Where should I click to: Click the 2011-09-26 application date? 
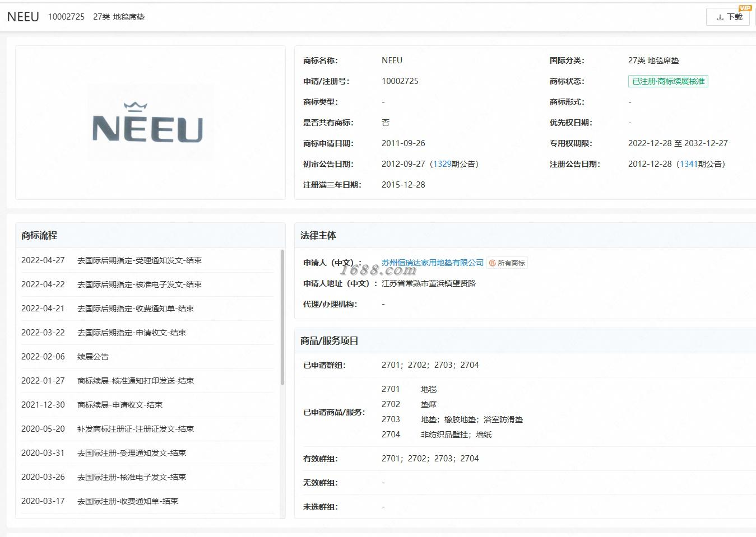tap(403, 143)
